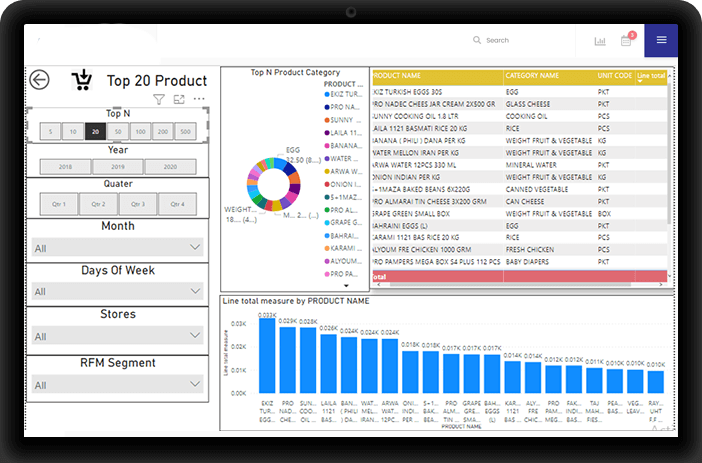Select Top N value 500
This screenshot has width=702, height=463.
(x=185, y=132)
